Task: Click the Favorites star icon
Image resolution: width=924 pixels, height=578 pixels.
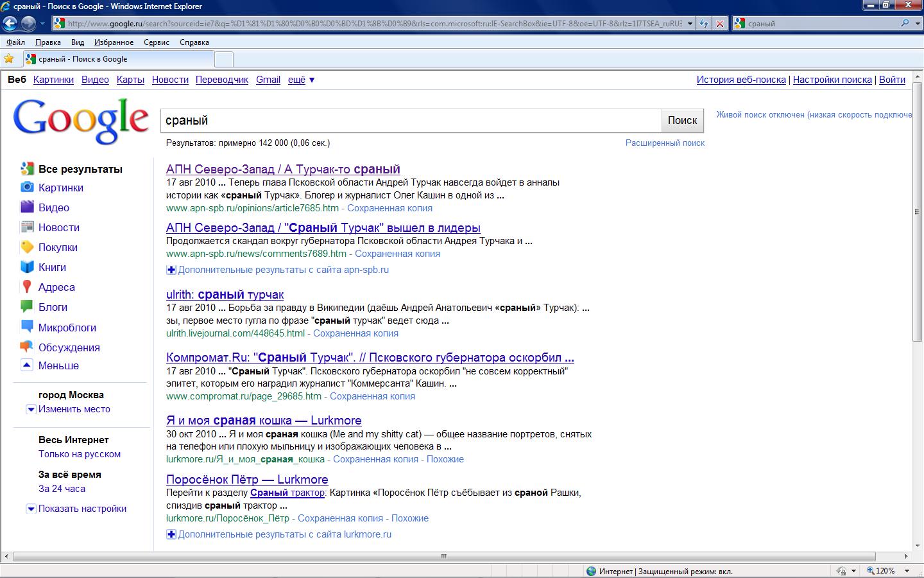Action: pos(9,58)
